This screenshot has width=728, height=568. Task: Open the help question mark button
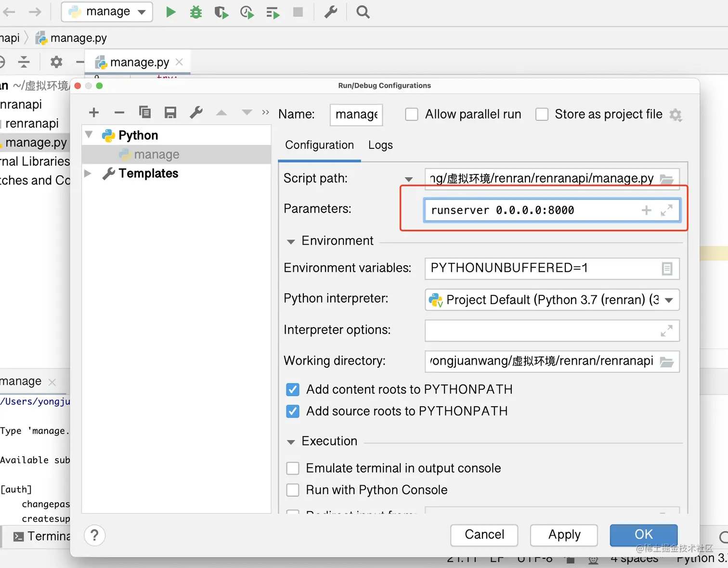(x=94, y=535)
